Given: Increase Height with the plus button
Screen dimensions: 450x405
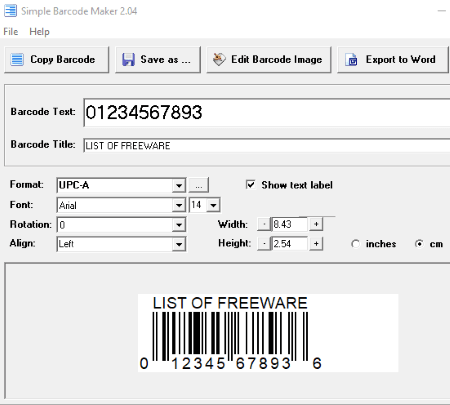Looking at the screenshot, I should [316, 244].
